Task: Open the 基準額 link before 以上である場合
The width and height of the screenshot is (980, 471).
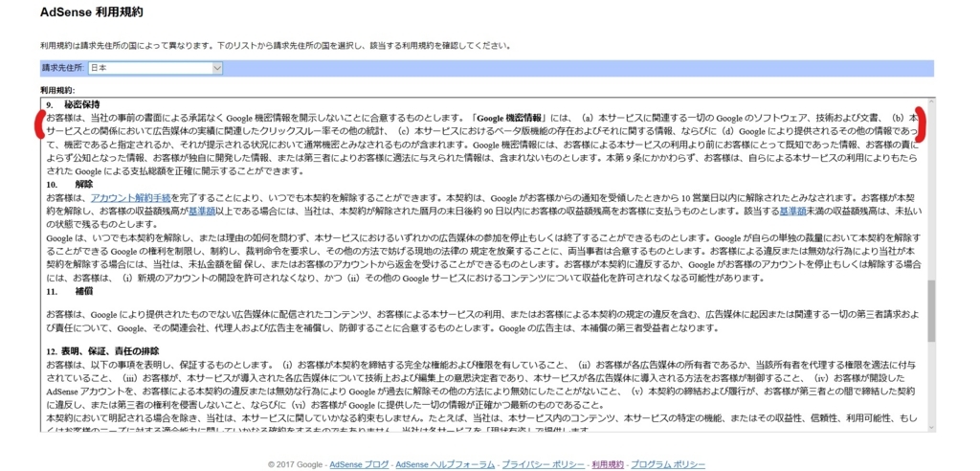Action: click(202, 212)
